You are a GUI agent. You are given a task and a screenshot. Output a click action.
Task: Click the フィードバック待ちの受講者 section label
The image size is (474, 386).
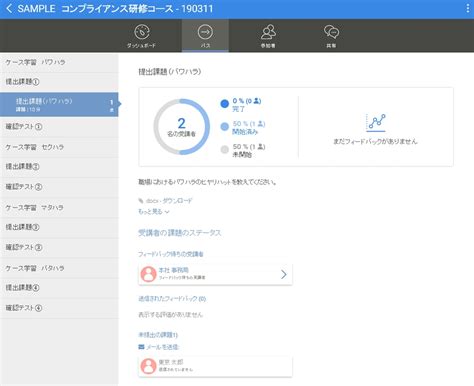(171, 254)
